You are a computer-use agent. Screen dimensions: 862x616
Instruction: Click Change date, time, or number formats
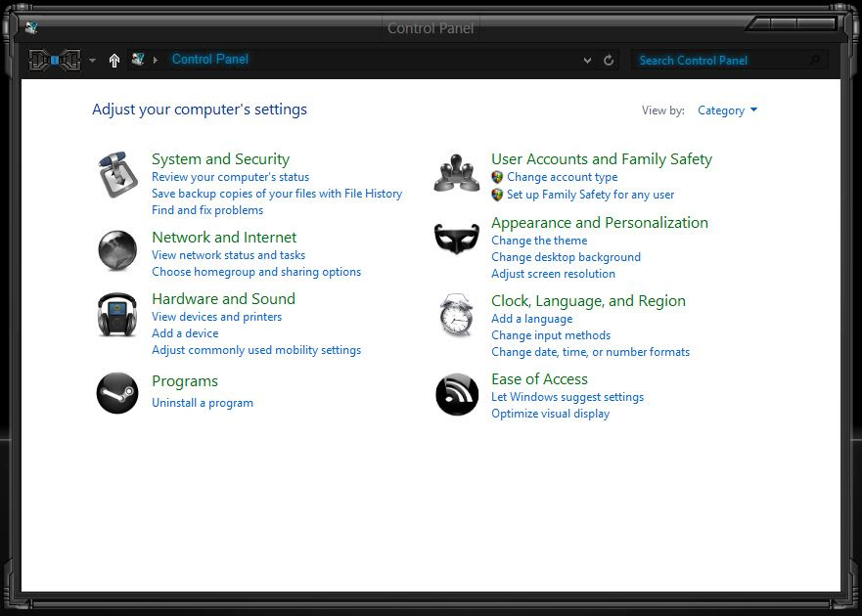[x=590, y=352]
